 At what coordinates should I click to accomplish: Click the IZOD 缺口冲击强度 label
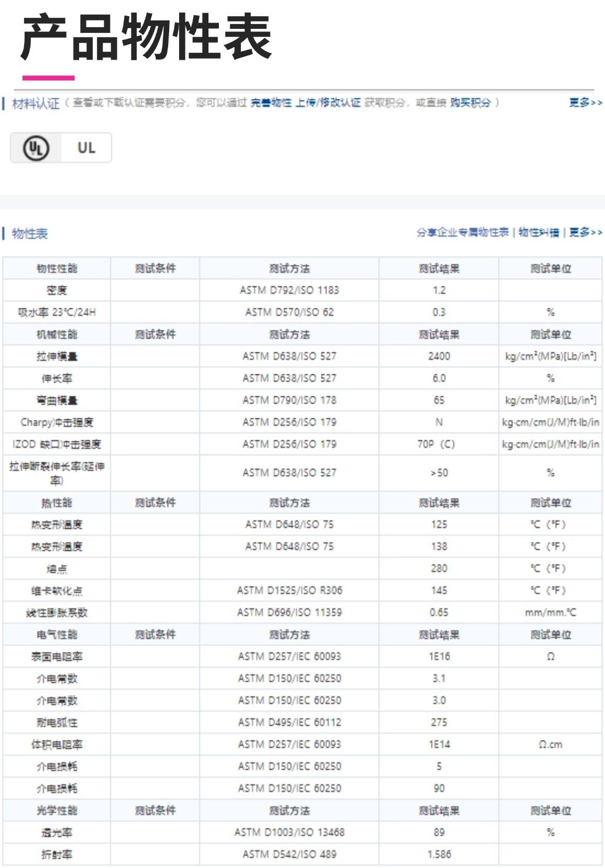[57, 444]
